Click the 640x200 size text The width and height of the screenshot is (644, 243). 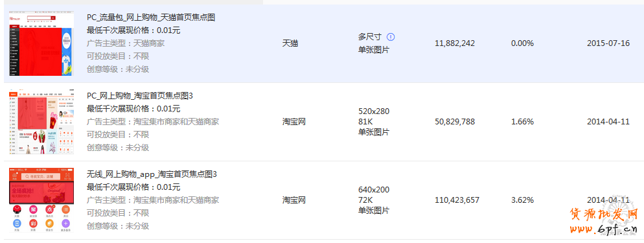(x=374, y=190)
